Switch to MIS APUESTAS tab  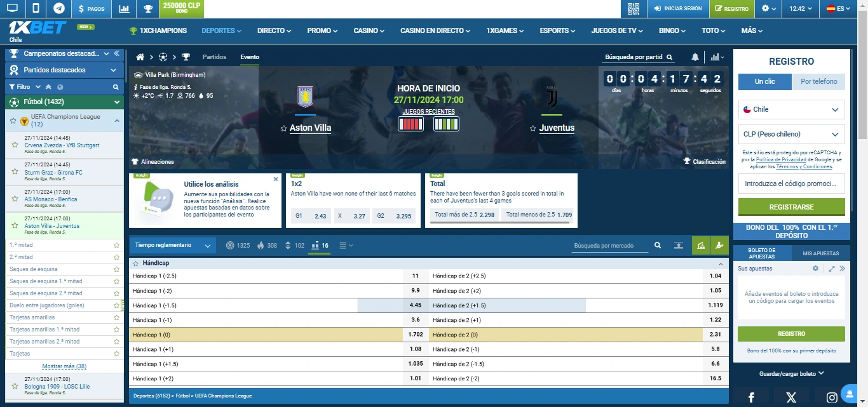click(821, 253)
